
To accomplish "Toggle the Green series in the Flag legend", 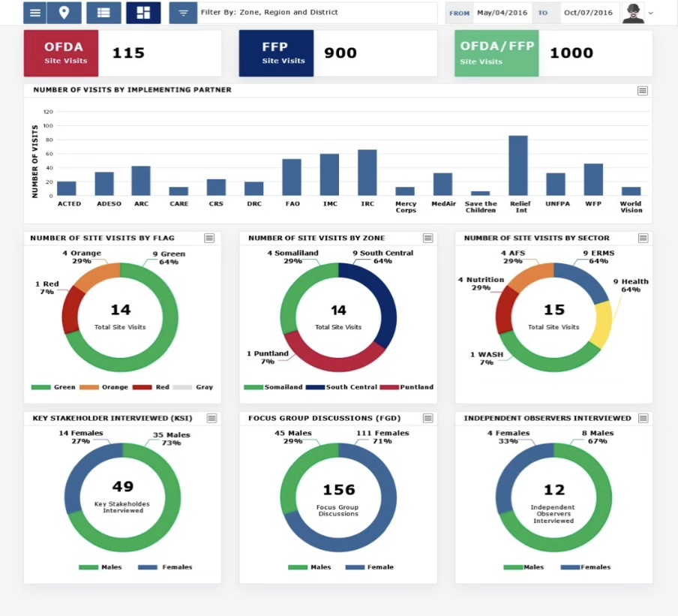I will coord(54,387).
